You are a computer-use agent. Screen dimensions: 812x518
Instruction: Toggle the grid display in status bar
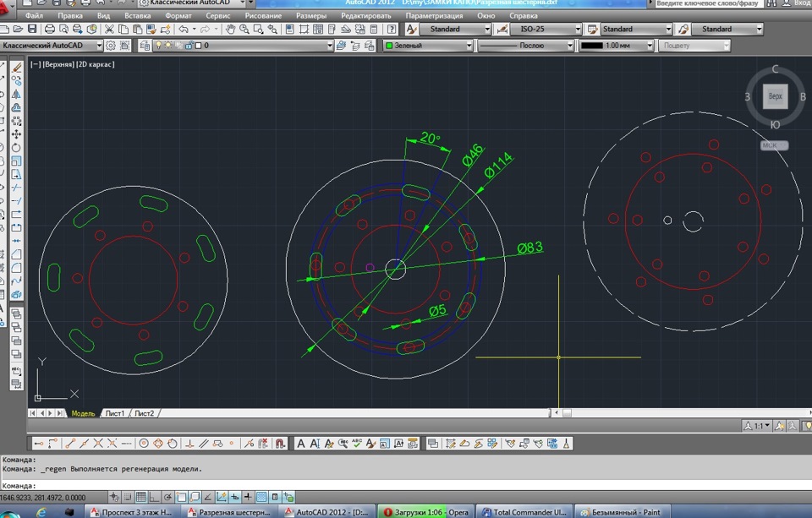click(141, 498)
